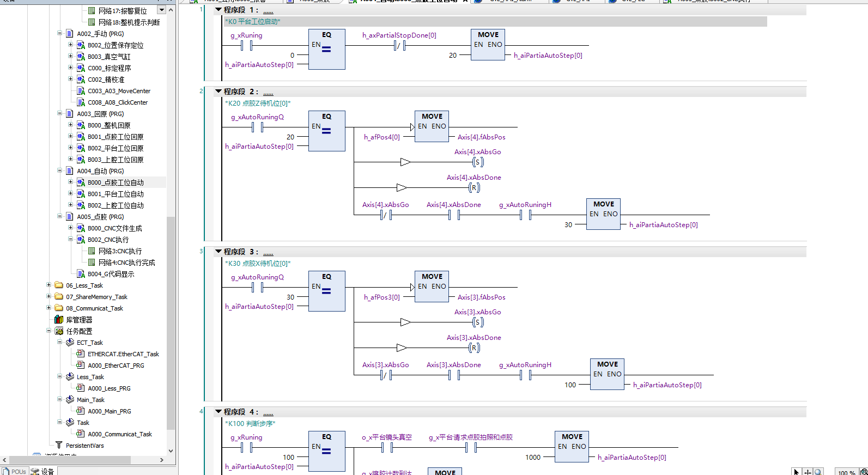
Task: Click the tree panel horizontal scrollbar thumb
Action: [x=70, y=460]
